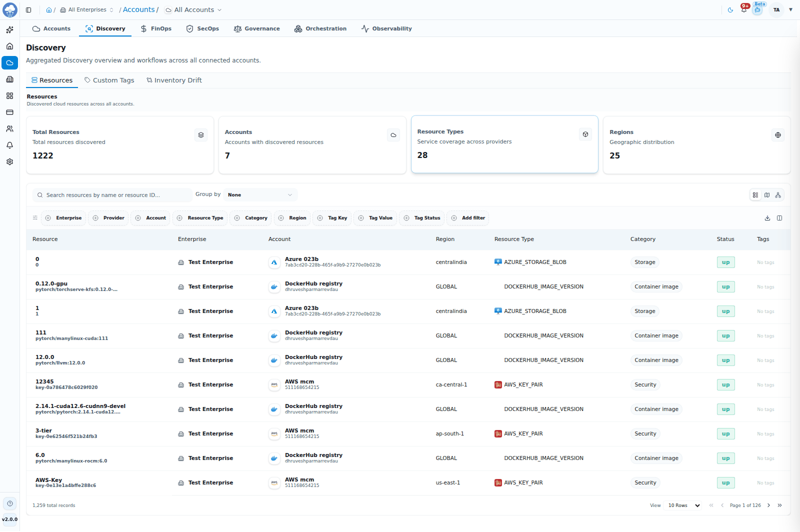Screen dimensions: 800x532
Task: Expand the TA user menu arrow
Action: (790, 10)
